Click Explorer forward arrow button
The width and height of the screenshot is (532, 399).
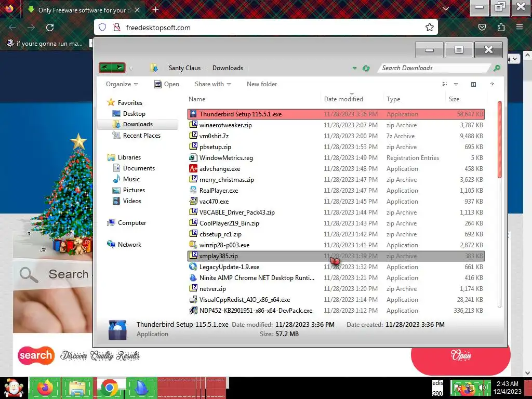(x=119, y=68)
